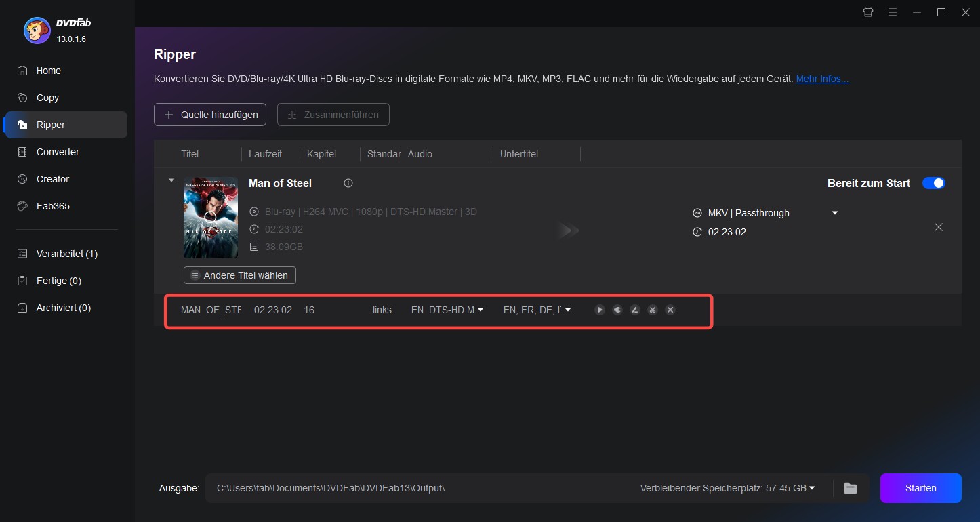Click the Kapitel column header
Image resolution: width=980 pixels, height=522 pixels.
coord(321,154)
